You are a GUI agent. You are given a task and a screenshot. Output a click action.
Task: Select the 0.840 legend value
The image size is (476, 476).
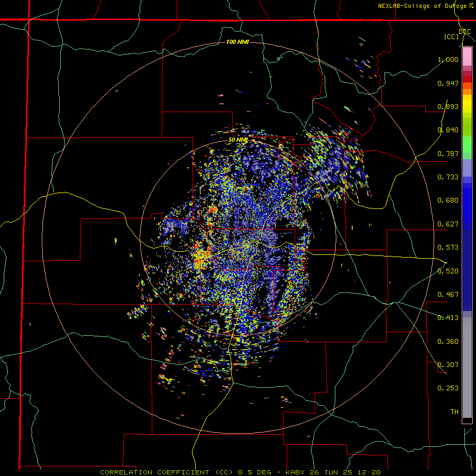(448, 130)
